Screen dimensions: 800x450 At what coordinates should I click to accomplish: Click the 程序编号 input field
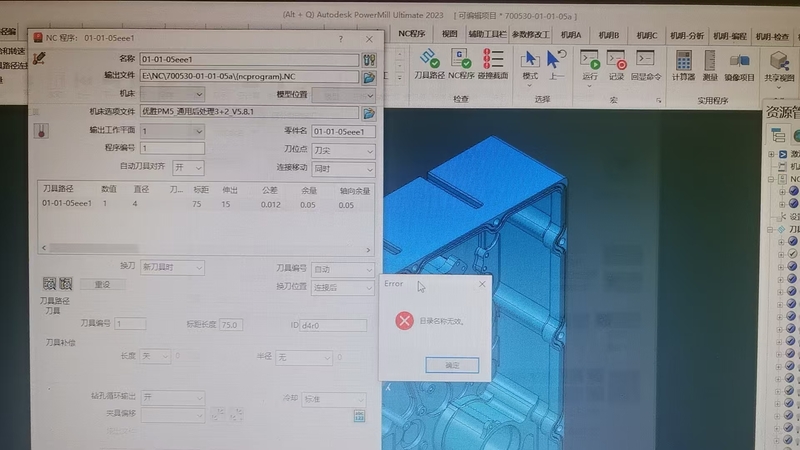[172, 148]
